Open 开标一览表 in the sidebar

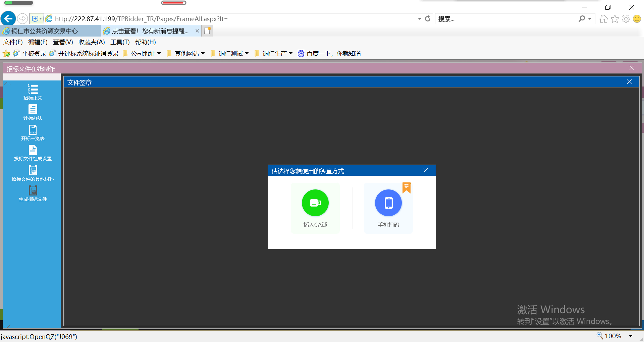[x=33, y=133]
